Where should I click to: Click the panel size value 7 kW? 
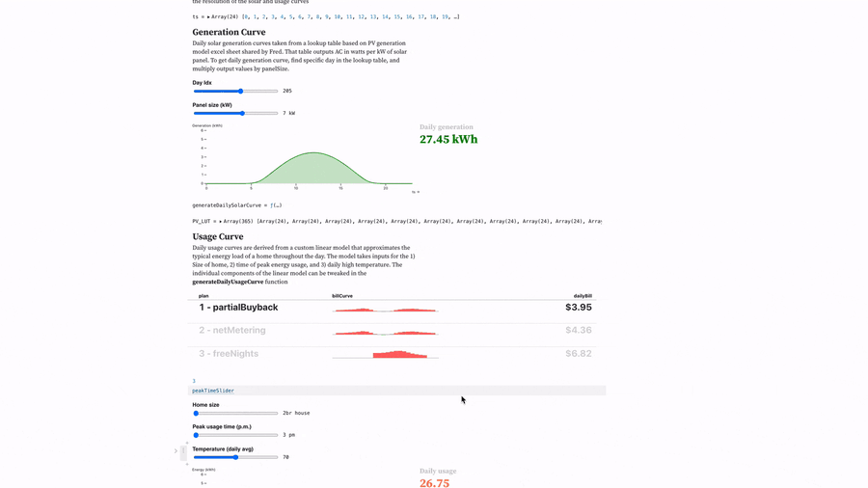(x=289, y=113)
